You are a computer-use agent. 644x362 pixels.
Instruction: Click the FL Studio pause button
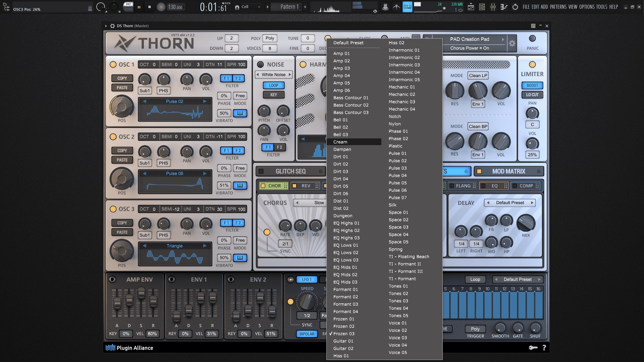tap(139, 7)
